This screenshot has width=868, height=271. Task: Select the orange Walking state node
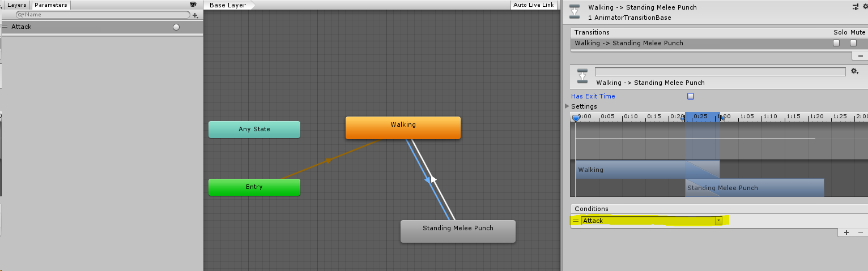[x=403, y=127]
